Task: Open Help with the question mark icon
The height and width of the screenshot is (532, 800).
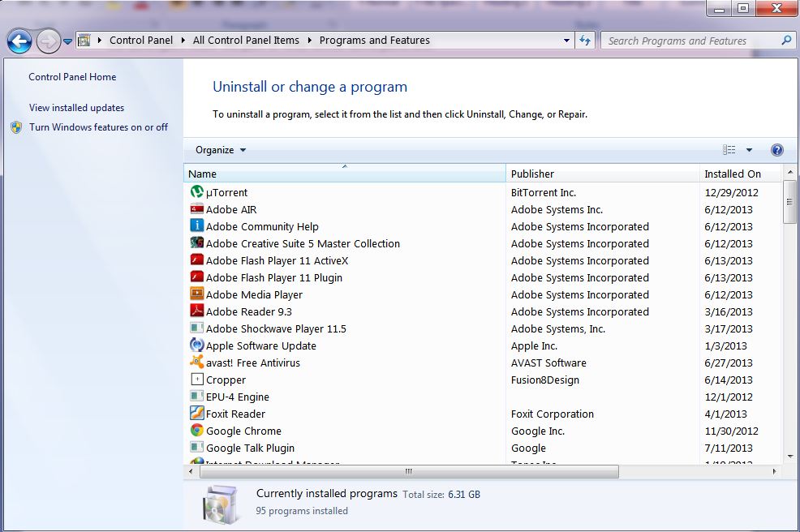Action: click(x=776, y=150)
